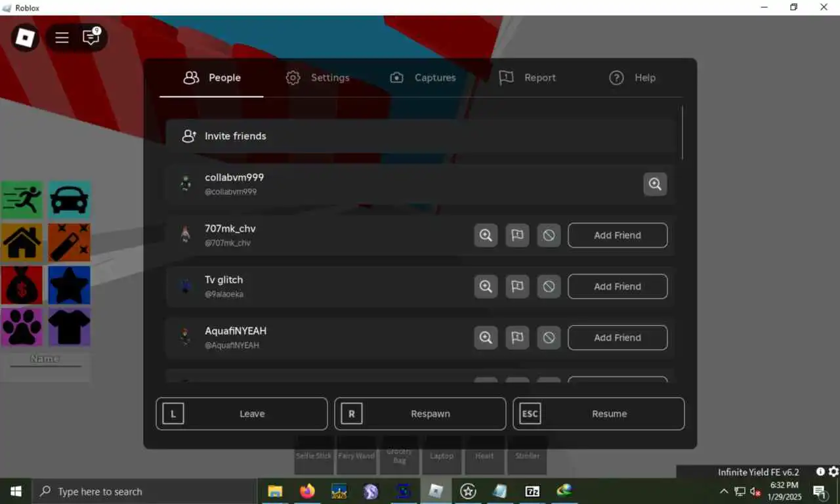Image resolution: width=840 pixels, height=504 pixels.
Task: Open the Infinite Yield settings gear
Action: 833,472
